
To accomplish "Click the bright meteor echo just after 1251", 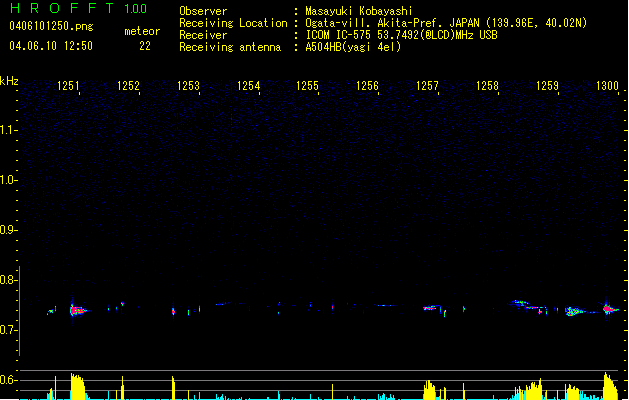I will click(x=77, y=310).
